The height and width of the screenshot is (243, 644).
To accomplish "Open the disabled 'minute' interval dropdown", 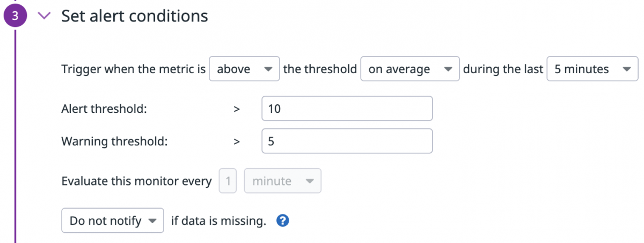I will (x=283, y=181).
